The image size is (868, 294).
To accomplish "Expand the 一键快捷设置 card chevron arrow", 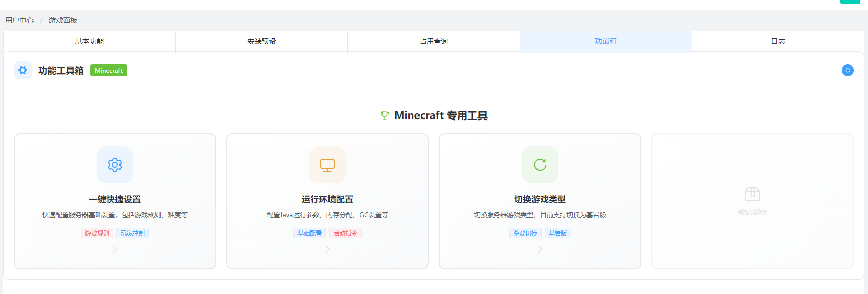I will pos(115,249).
